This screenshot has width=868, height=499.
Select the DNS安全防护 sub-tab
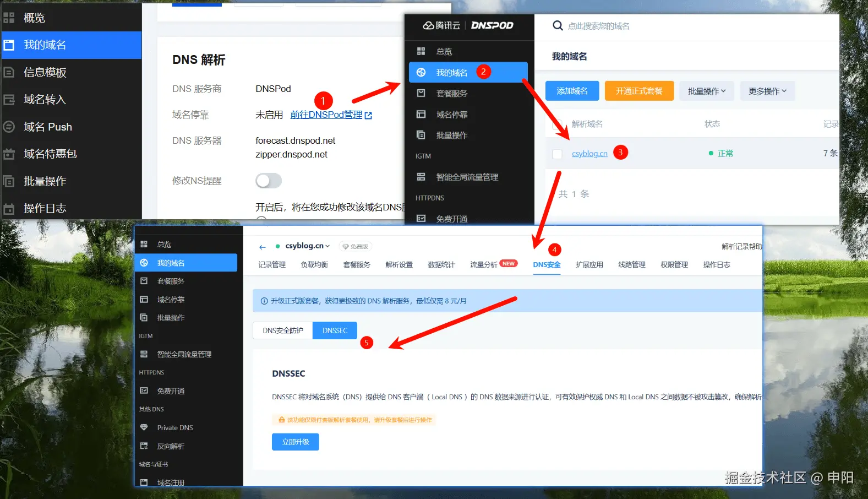(x=283, y=330)
